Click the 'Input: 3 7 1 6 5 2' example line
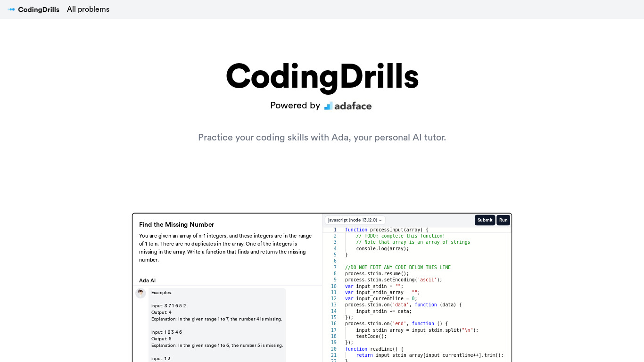This screenshot has width=644, height=362. [168, 306]
